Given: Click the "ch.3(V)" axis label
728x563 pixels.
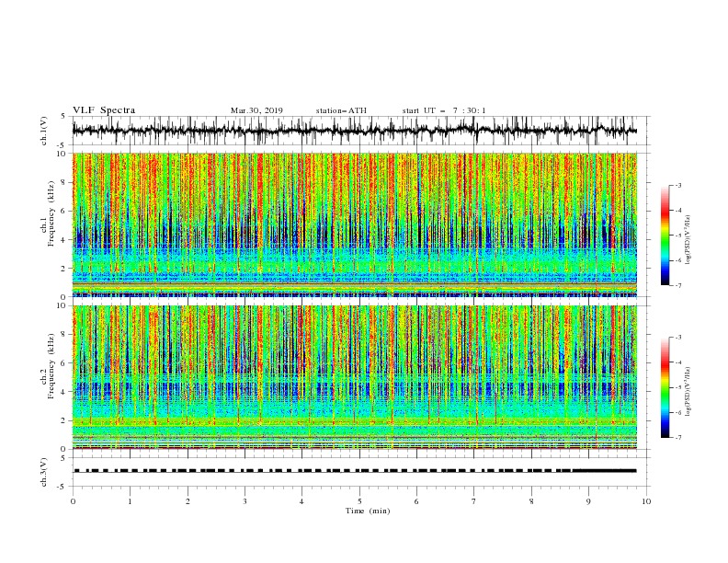Looking at the screenshot, I should tap(45, 472).
